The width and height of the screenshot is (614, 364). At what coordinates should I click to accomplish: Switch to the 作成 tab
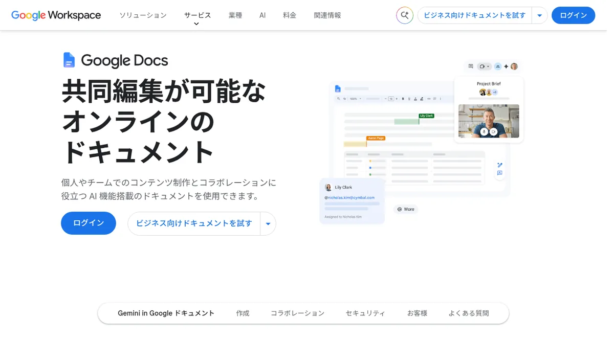243,313
